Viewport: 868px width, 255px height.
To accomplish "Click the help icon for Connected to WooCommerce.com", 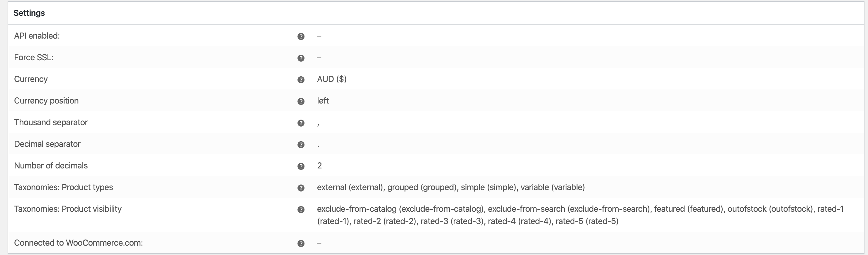I will pos(301,244).
